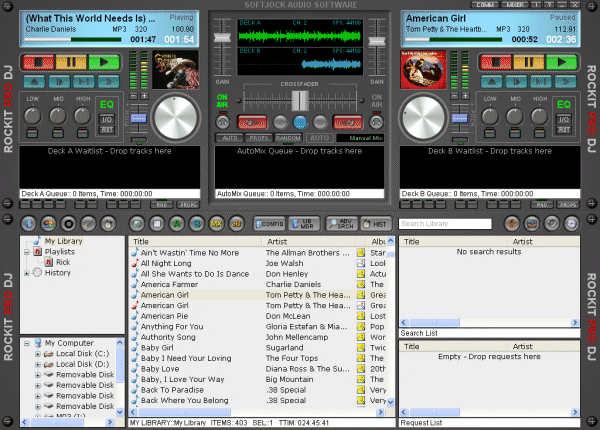Reset Deck A EQ with RST button
This screenshot has height=430, width=600.
[107, 130]
